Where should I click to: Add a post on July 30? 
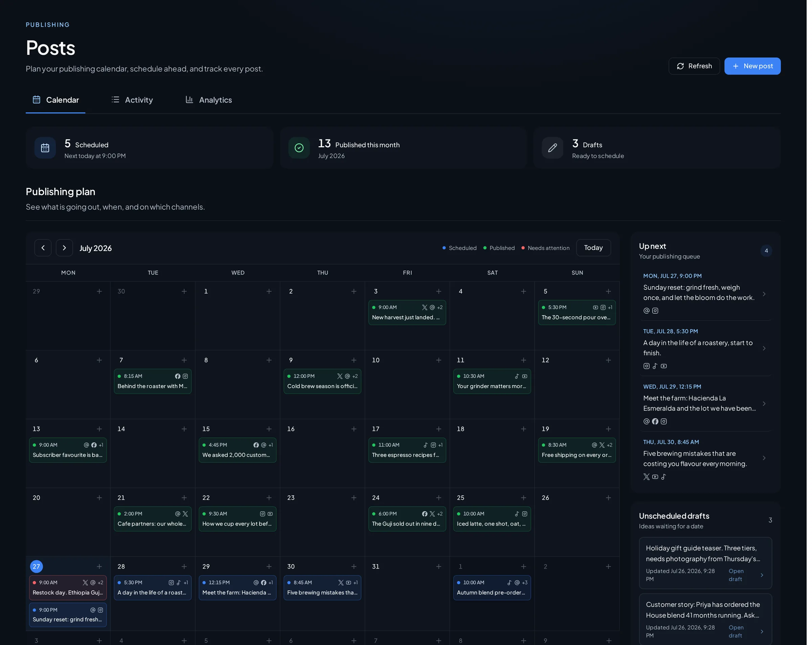354,566
